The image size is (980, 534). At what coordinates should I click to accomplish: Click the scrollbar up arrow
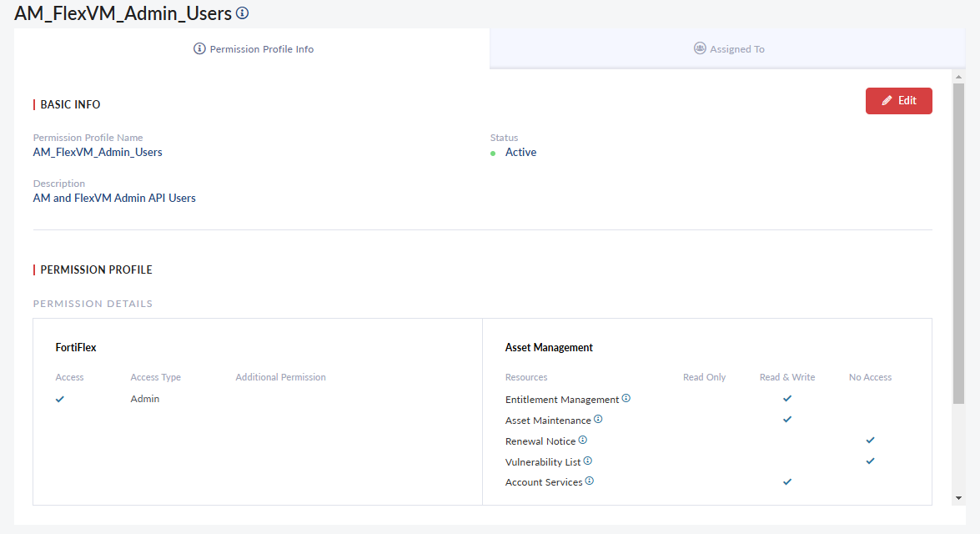coord(959,77)
